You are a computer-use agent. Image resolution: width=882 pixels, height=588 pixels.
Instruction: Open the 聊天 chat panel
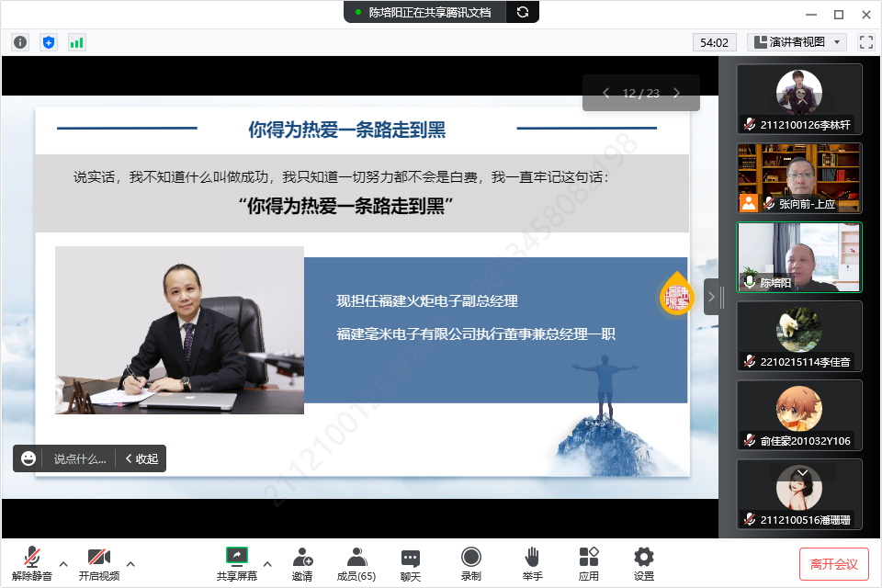[x=411, y=563]
